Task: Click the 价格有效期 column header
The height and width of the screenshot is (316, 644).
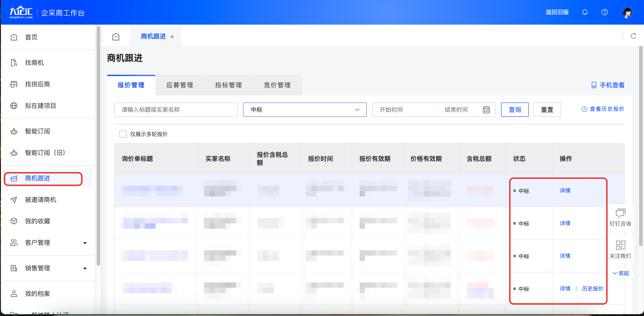Action: click(x=426, y=159)
